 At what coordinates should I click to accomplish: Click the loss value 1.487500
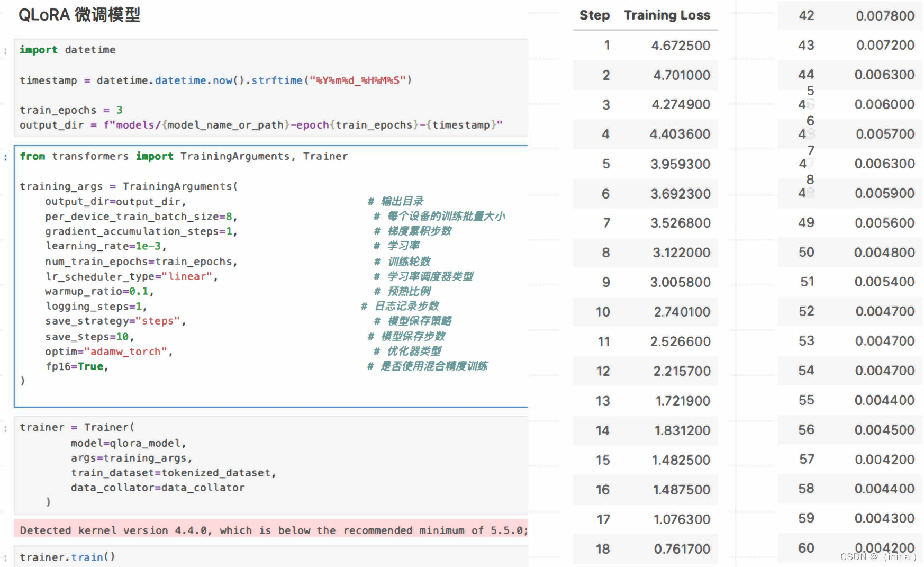tap(681, 490)
